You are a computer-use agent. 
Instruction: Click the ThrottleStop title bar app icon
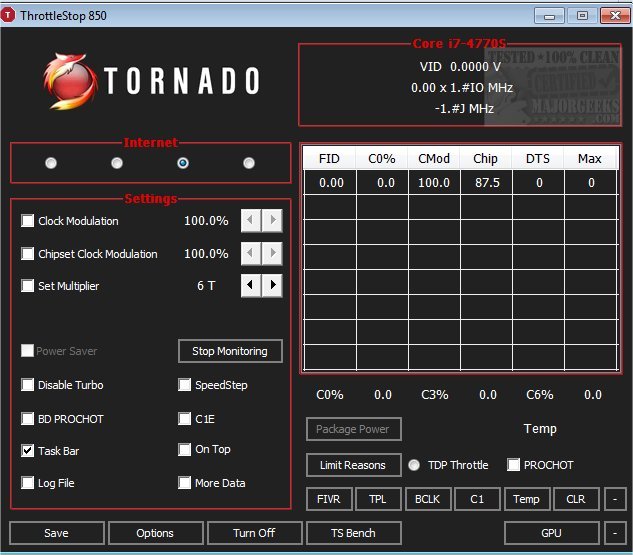[x=7, y=15]
